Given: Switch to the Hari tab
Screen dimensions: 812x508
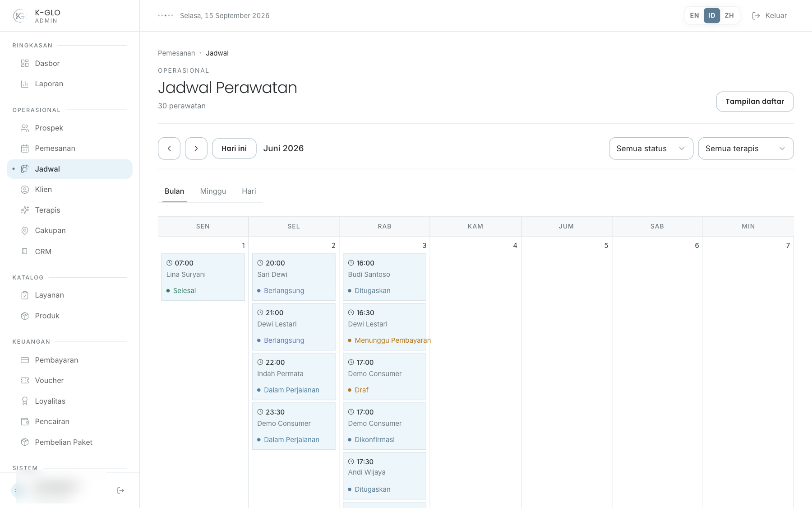Looking at the screenshot, I should [x=249, y=191].
